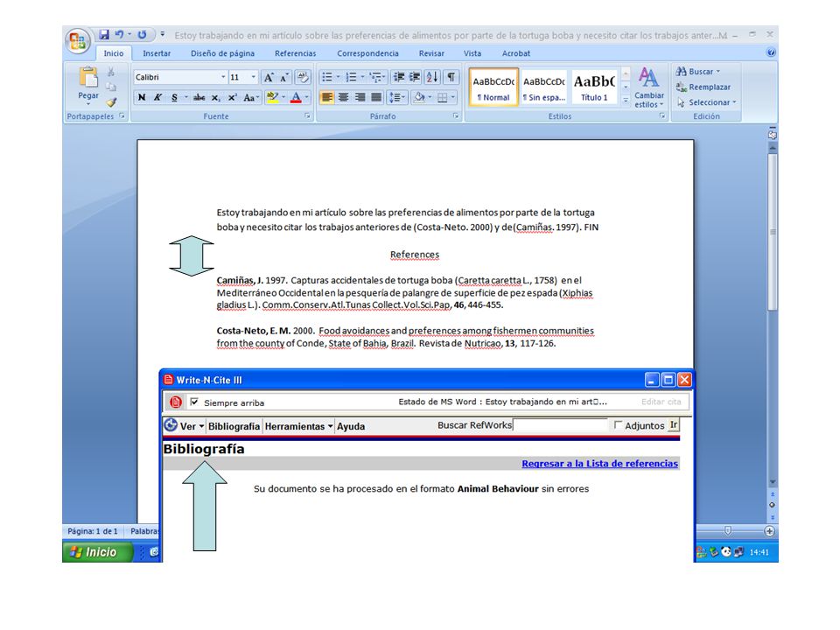
Task: Apply bold with the N button
Action: click(142, 97)
